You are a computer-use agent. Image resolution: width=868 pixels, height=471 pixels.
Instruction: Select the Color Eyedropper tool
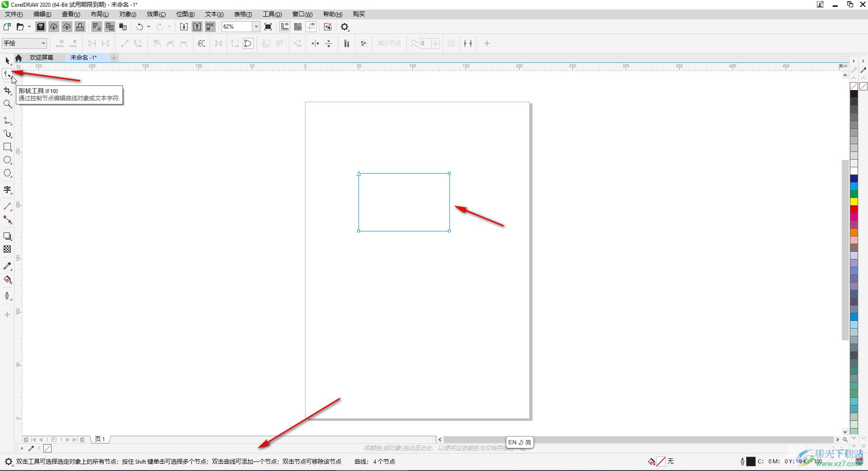[x=7, y=266]
